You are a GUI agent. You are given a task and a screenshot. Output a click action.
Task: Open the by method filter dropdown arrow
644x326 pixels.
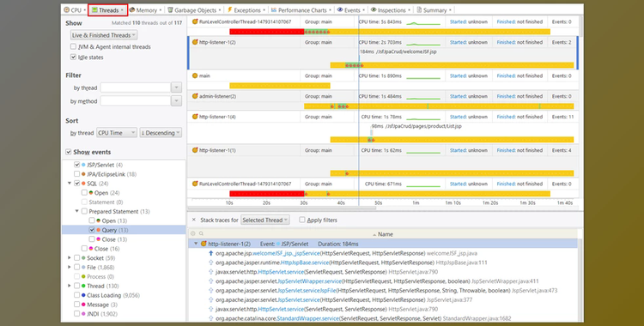click(x=176, y=101)
